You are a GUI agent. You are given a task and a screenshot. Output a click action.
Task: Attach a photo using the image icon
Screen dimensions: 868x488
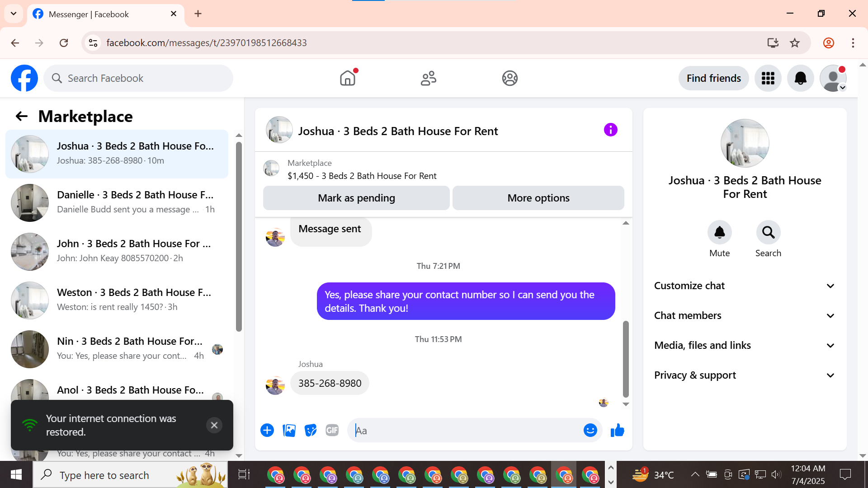[289, 431]
